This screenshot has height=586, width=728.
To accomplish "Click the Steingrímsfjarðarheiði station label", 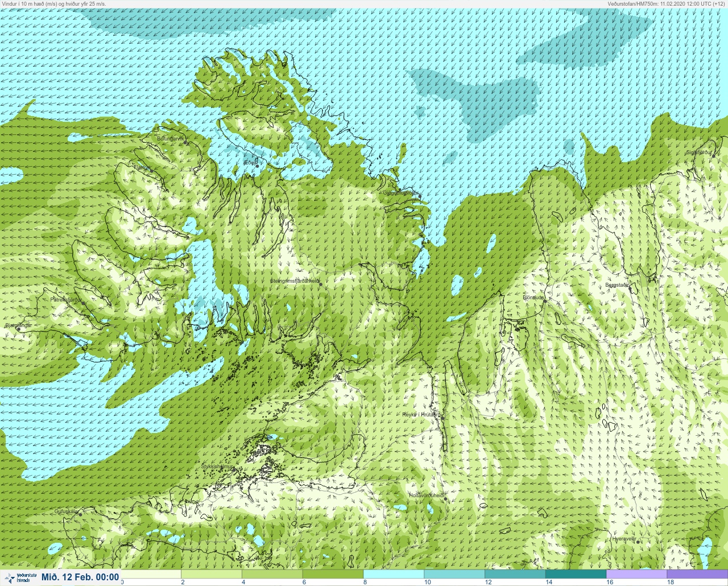I will (295, 281).
